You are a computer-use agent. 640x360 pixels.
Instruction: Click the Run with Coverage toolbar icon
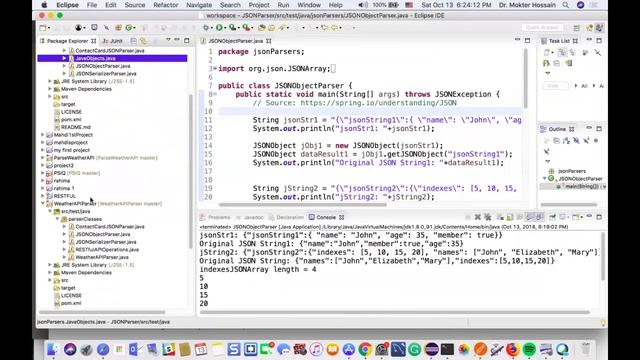click(x=233, y=27)
